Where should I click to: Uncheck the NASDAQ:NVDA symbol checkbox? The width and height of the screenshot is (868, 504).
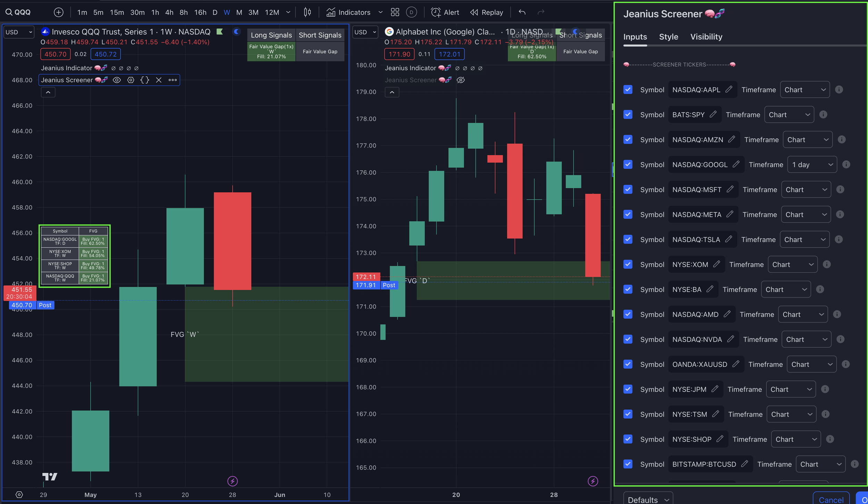pyautogui.click(x=628, y=339)
